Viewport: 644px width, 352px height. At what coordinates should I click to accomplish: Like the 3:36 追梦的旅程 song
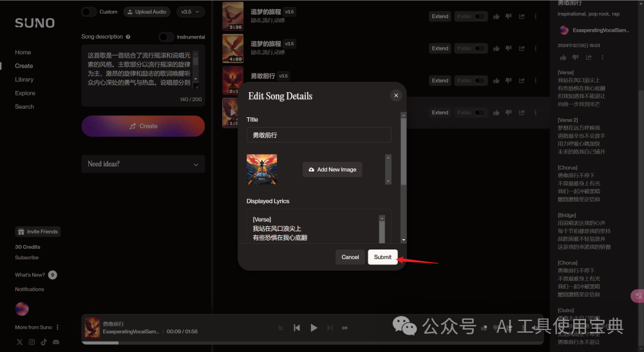point(496,17)
